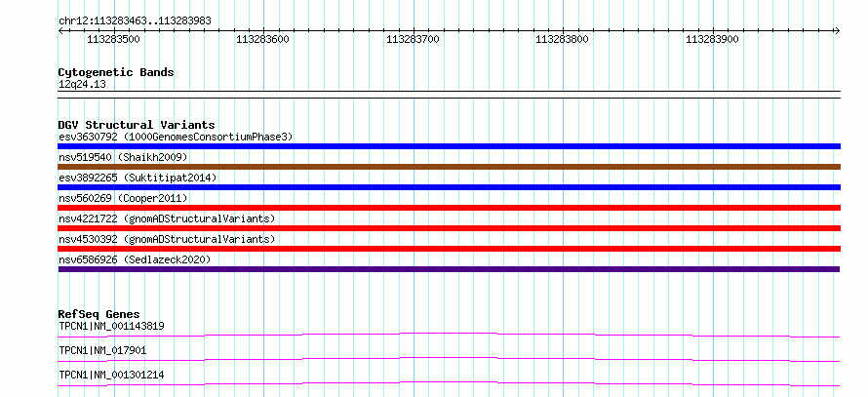Click the magenta NM_017901 intron line
868x397 pixels.
click(x=449, y=359)
